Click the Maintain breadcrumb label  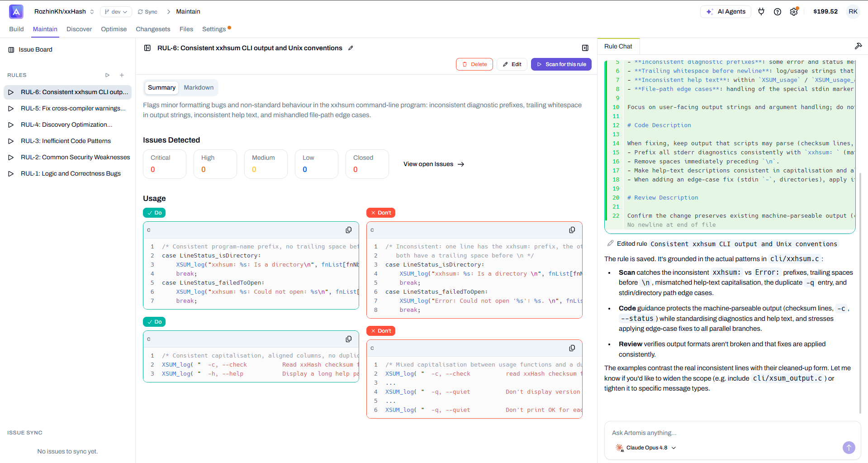pyautogui.click(x=188, y=12)
